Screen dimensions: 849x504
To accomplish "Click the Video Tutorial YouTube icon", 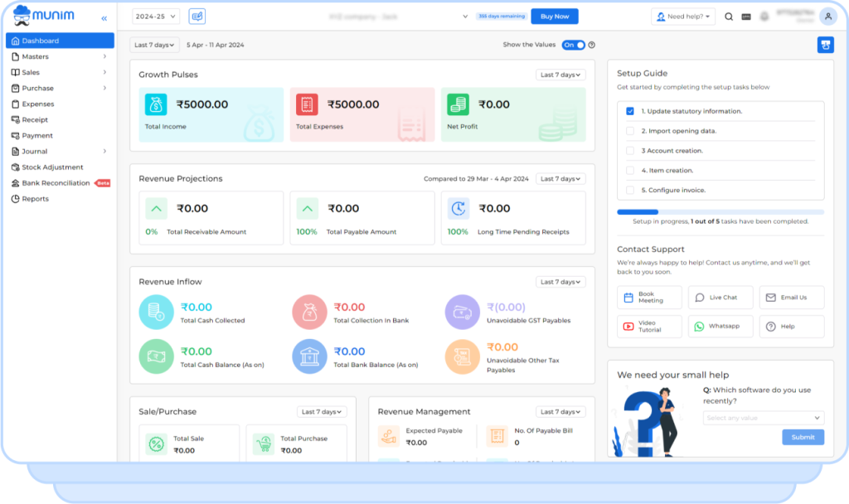I will [628, 327].
